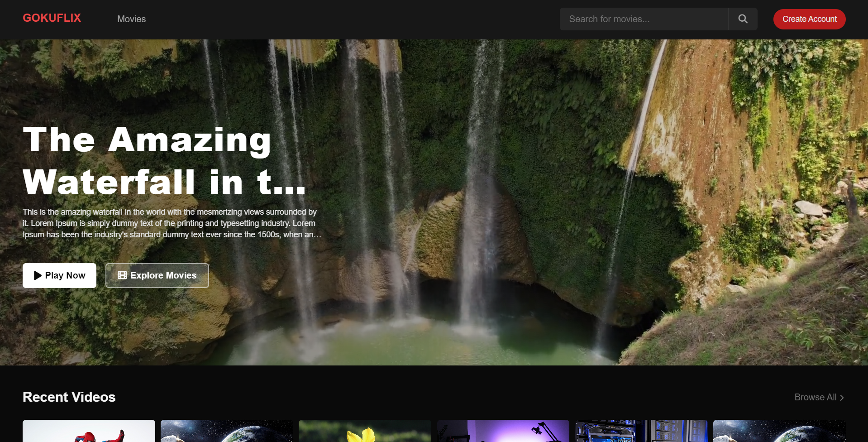868x442 pixels.
Task: Click the hero title The Amazing Waterfall
Action: [x=164, y=161]
